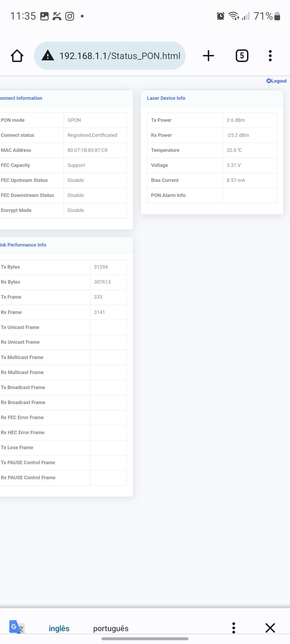Open the tab switcher showing 5 tabs
This screenshot has width=290, height=644.
click(242, 56)
